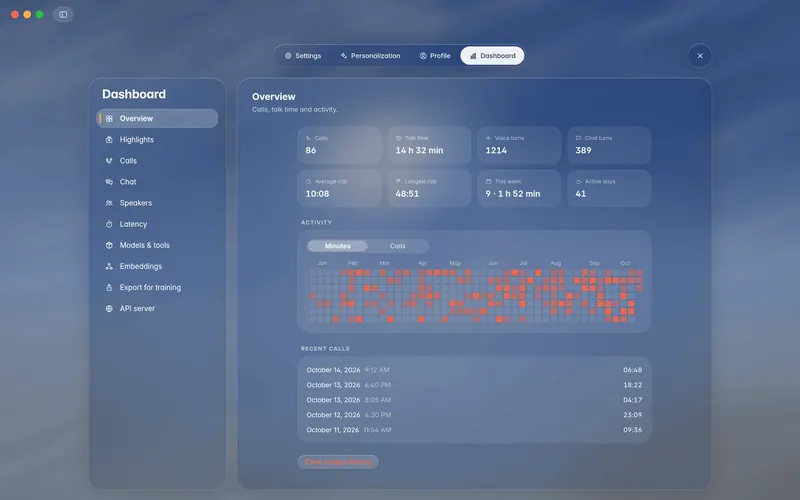Open the October 11, 2026 11:54 AM call
800x500 pixels.
click(x=474, y=430)
